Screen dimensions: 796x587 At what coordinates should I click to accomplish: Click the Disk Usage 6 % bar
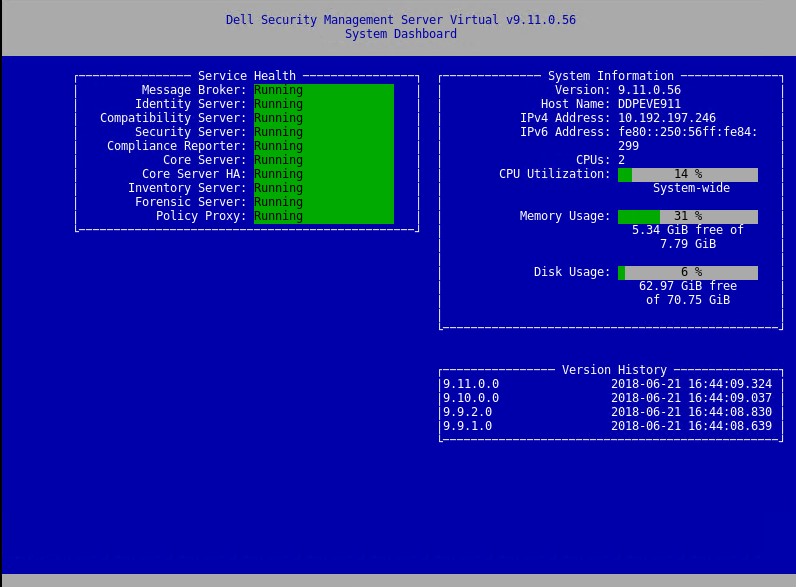coord(688,273)
